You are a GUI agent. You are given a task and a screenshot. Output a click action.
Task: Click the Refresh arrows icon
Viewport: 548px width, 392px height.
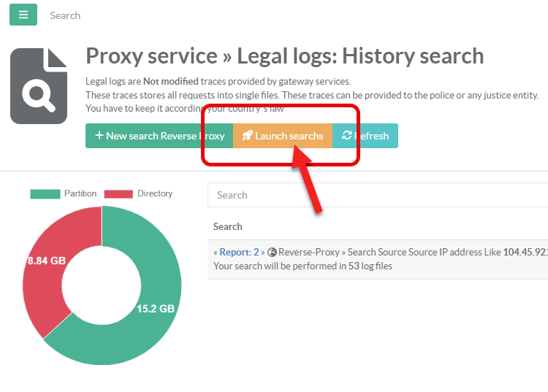[x=347, y=136]
